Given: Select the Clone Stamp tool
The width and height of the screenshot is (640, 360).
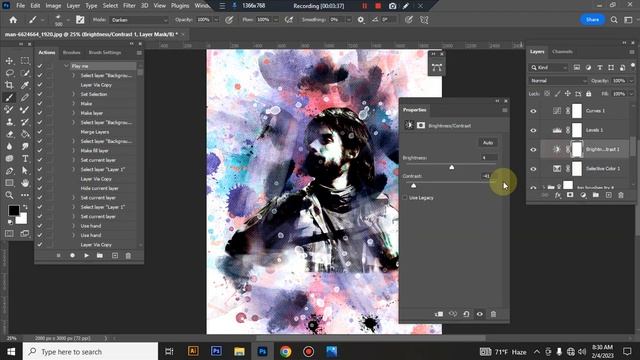Looking at the screenshot, I should click(x=9, y=122).
